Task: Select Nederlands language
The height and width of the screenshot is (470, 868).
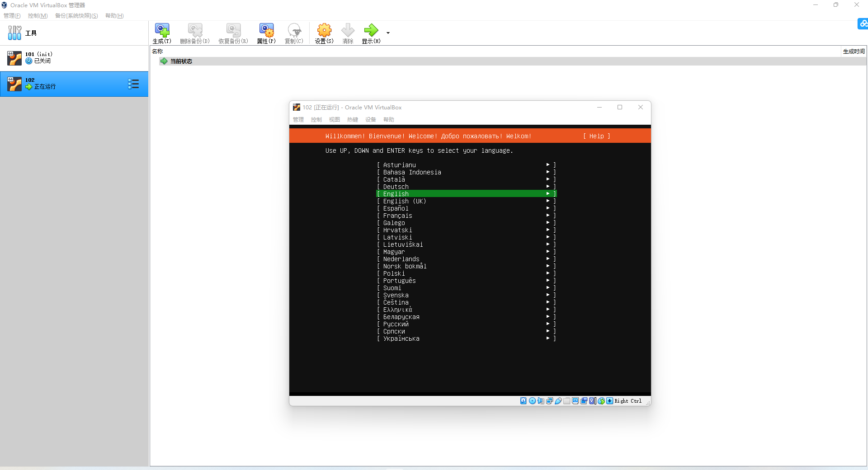Action: 467,259
